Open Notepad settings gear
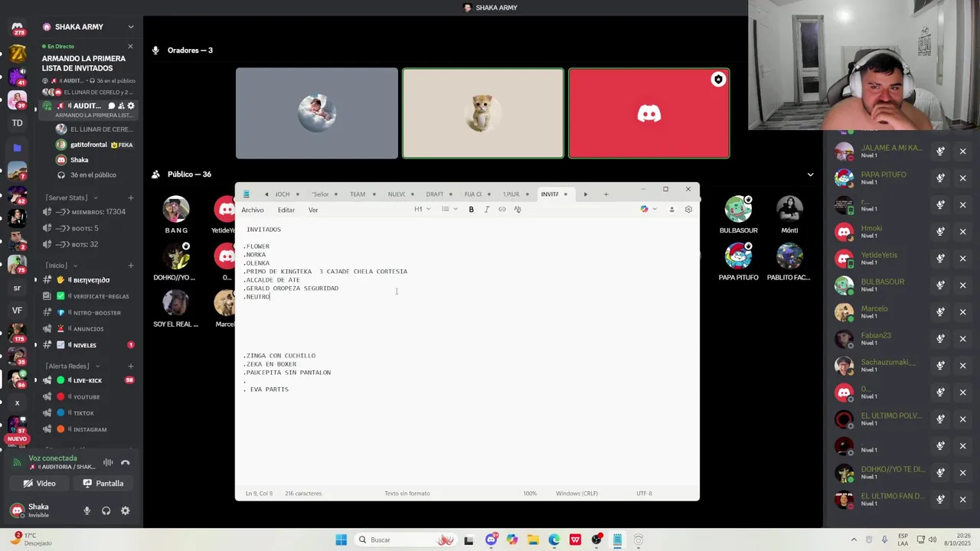Image resolution: width=980 pixels, height=551 pixels. coord(688,209)
